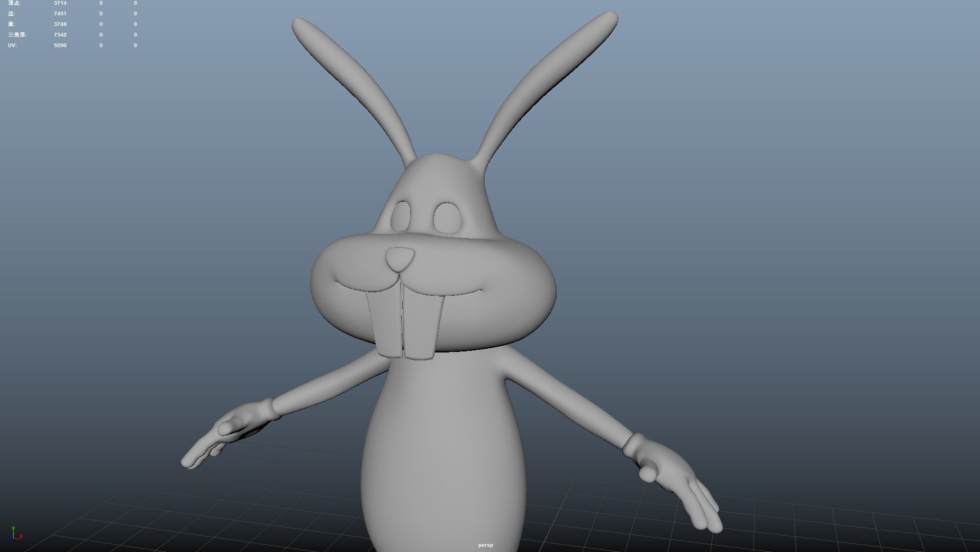Click the 顶点 (vertices) HUD label
This screenshot has width=980, height=552.
pyautogui.click(x=14, y=3)
